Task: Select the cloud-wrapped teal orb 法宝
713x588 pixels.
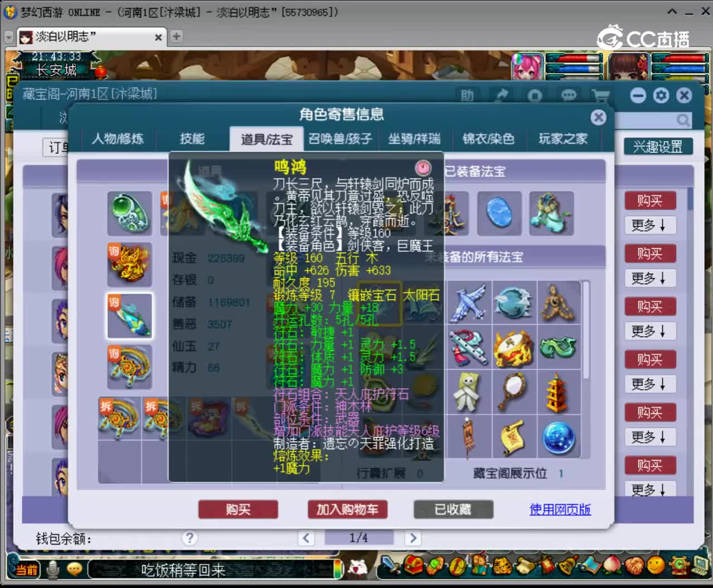Action: click(x=514, y=302)
